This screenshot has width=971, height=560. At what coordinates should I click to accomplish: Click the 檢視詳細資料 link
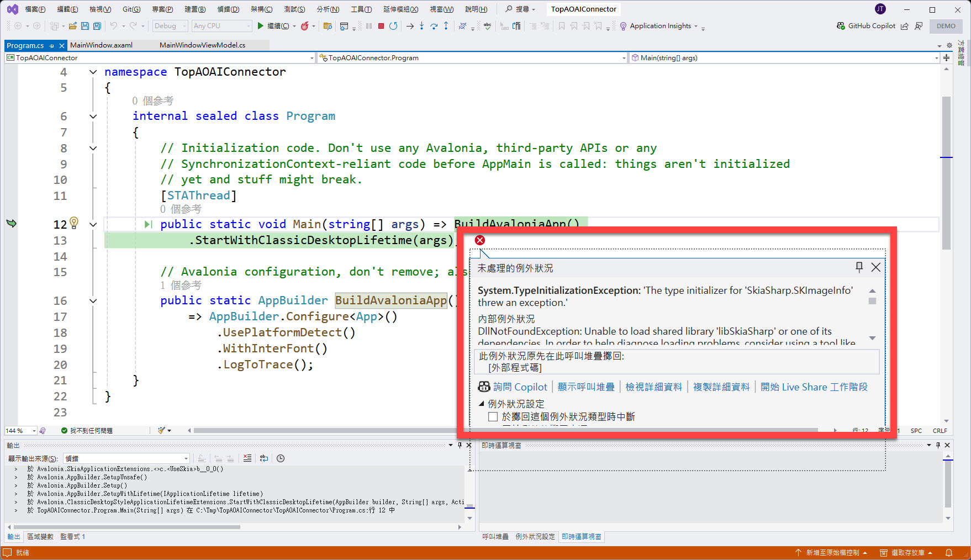tap(653, 387)
